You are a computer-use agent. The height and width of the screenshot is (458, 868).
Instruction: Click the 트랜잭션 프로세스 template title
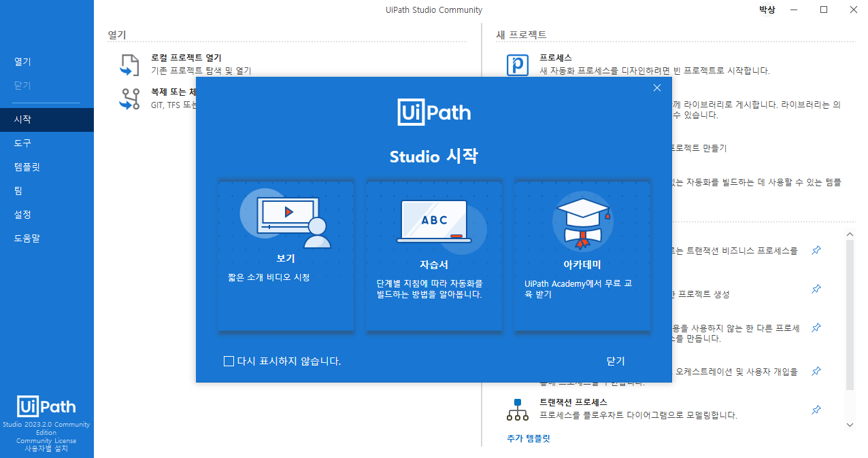click(573, 402)
